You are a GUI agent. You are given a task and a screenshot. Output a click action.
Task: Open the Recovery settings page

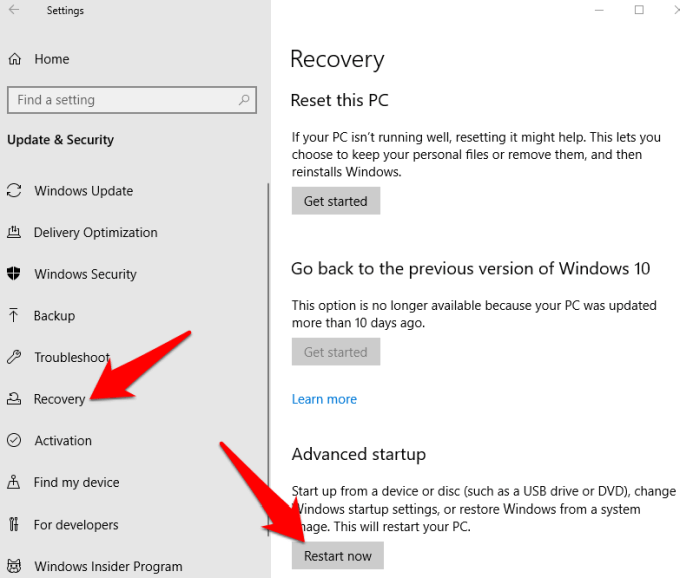59,399
